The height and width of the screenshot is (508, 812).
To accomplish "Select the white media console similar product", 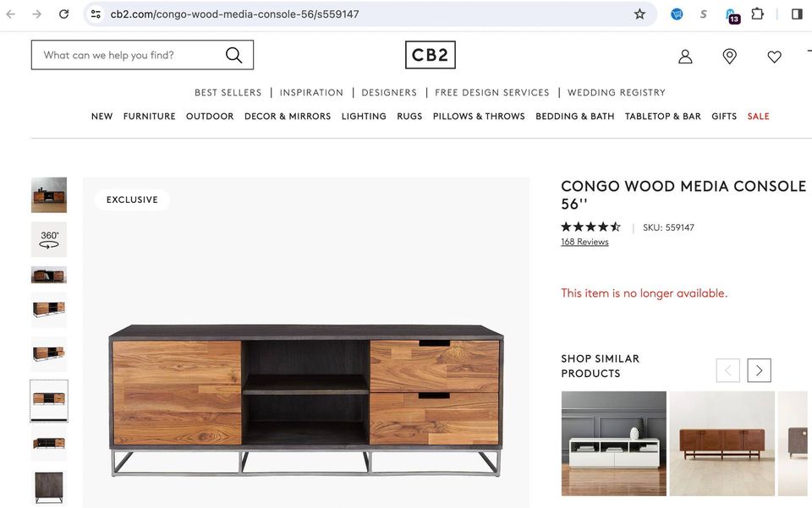I will [x=614, y=444].
